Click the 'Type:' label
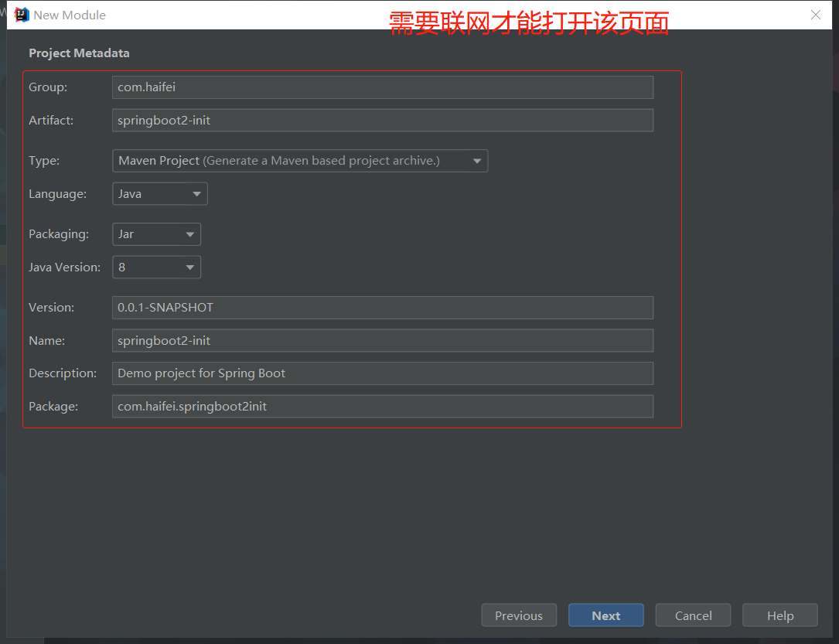Image resolution: width=839 pixels, height=644 pixels. [44, 161]
